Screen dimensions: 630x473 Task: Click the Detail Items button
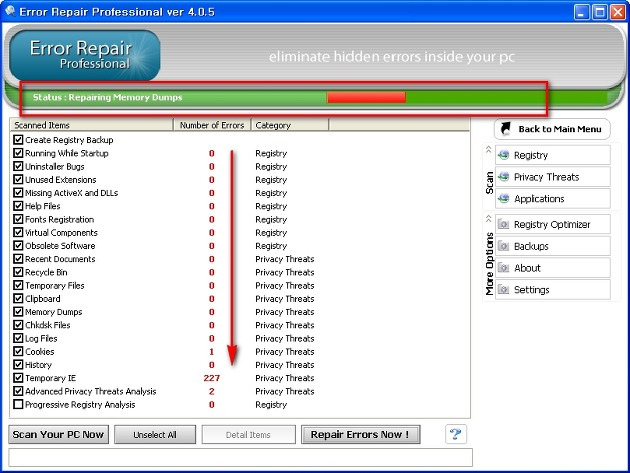tap(248, 434)
